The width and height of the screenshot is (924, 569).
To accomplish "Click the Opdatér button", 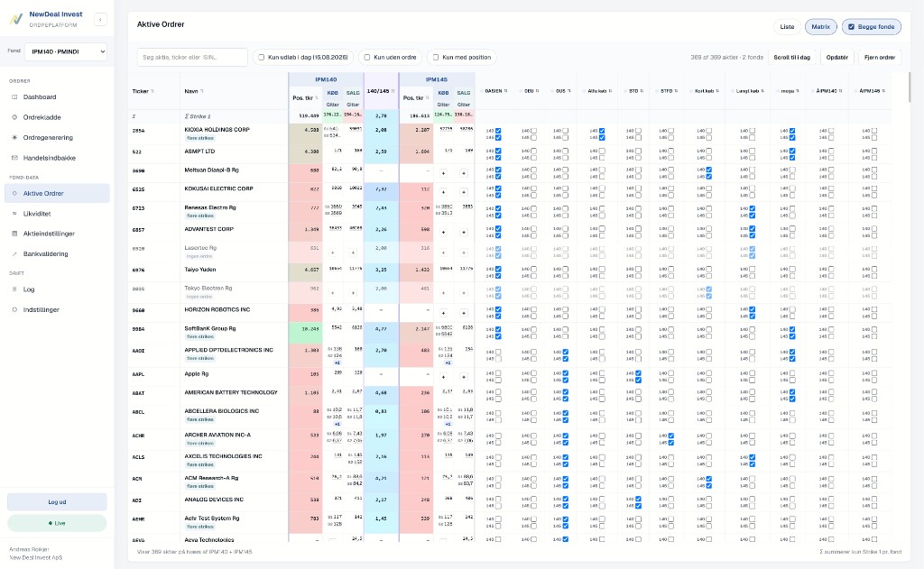I will [x=836, y=58].
